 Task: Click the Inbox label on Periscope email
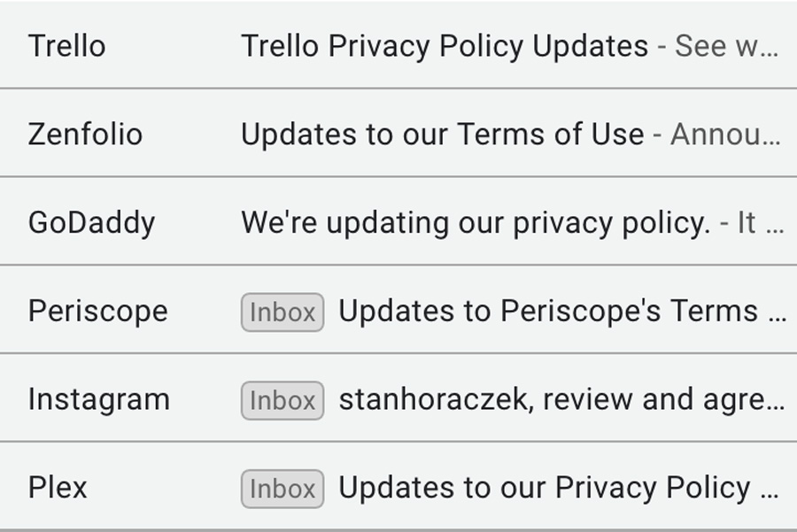[282, 312]
